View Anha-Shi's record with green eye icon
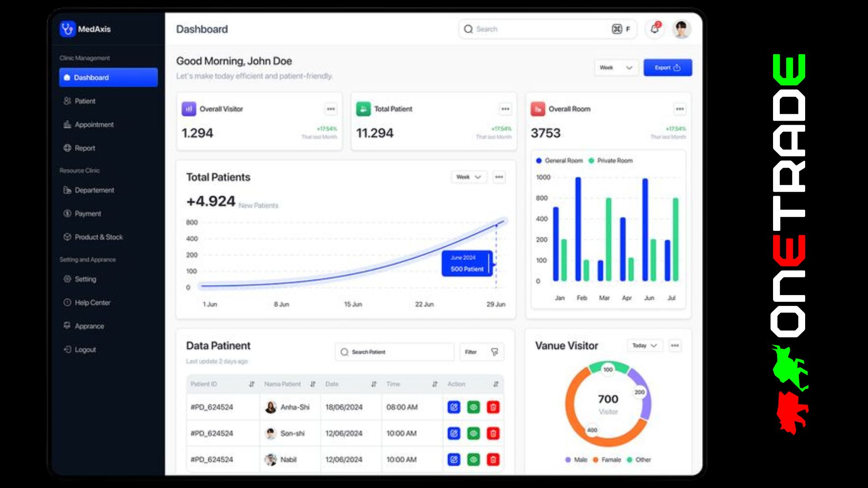The width and height of the screenshot is (868, 488). (473, 407)
